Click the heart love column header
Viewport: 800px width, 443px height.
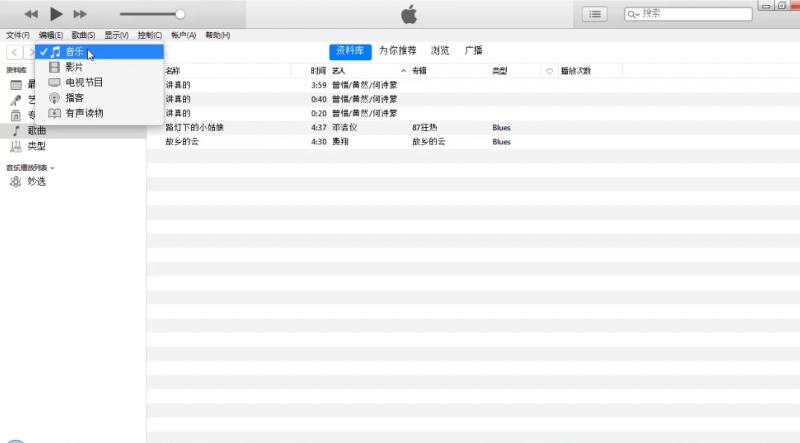pos(549,71)
